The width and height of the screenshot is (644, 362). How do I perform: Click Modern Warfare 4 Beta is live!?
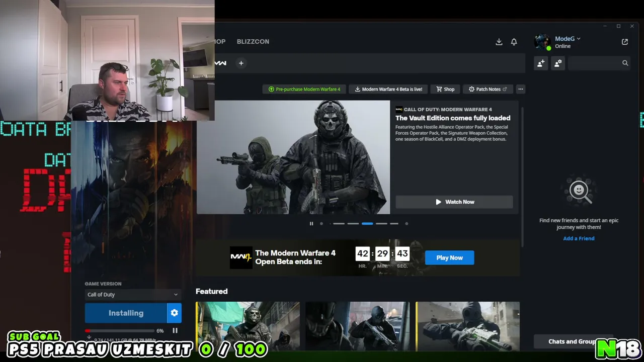(388, 89)
